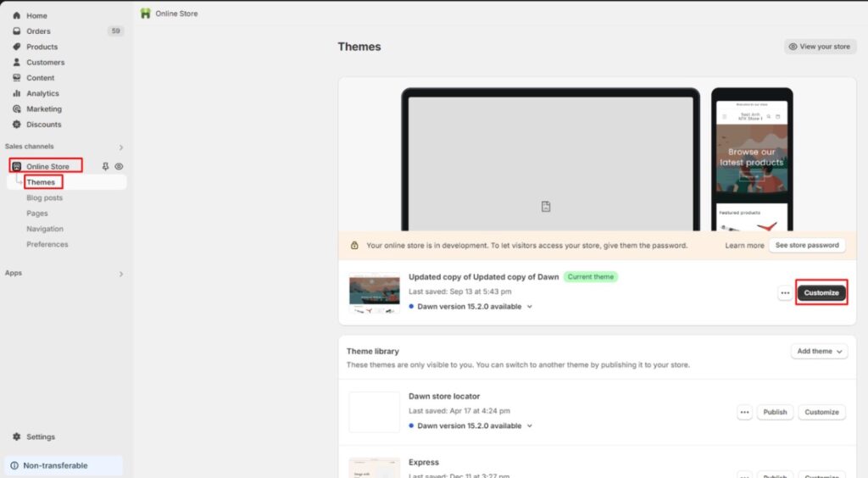Viewport: 868px width, 478px height.
Task: Click the eye icon next to Online Store
Action: click(119, 166)
